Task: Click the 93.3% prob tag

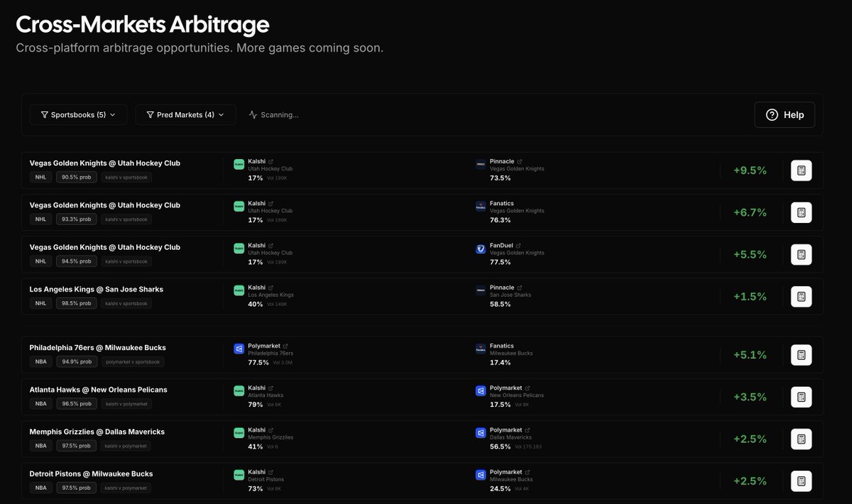Action: 77,219
